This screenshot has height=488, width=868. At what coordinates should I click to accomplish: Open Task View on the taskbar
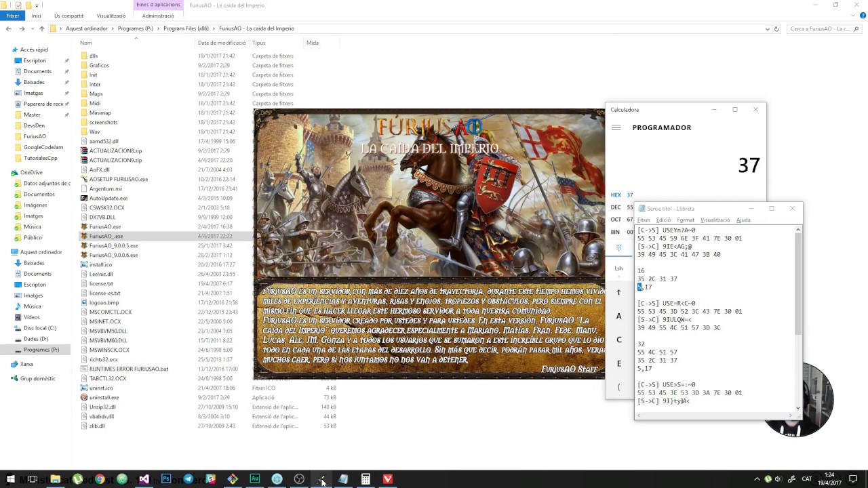[33, 479]
